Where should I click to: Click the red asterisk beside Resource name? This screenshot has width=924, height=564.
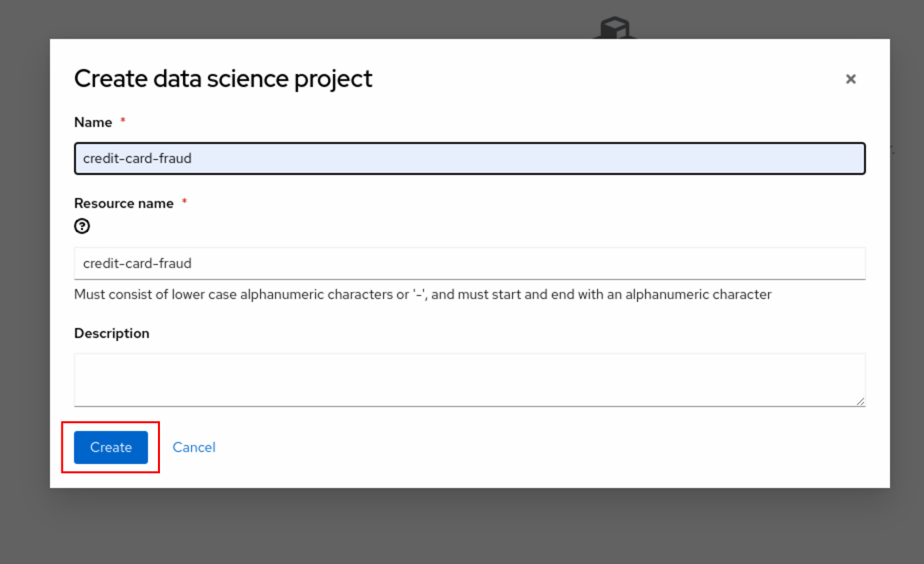click(185, 203)
